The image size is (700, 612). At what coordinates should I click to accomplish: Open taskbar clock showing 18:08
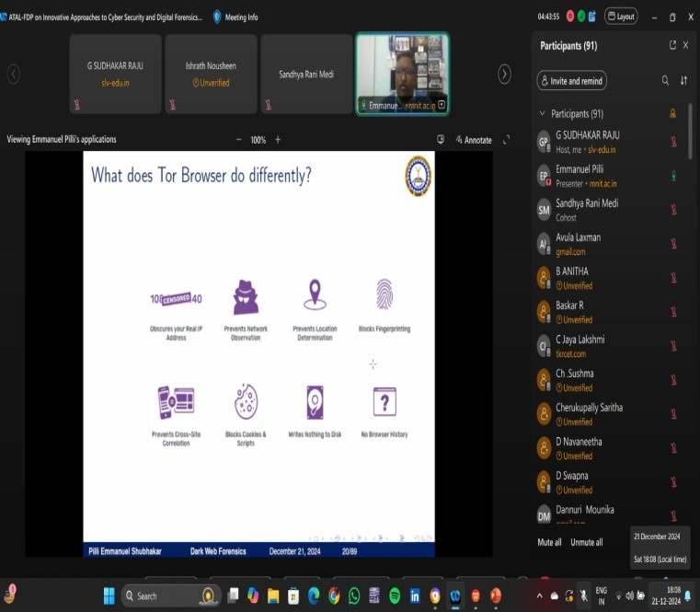click(665, 595)
